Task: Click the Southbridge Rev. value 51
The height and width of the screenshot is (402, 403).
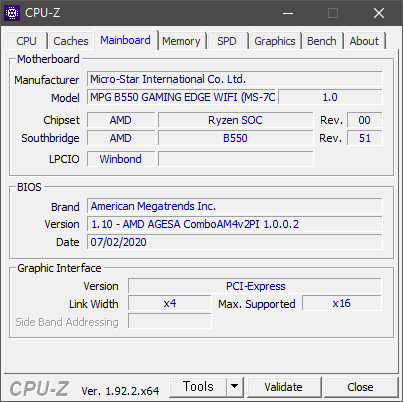Action: pyautogui.click(x=365, y=138)
